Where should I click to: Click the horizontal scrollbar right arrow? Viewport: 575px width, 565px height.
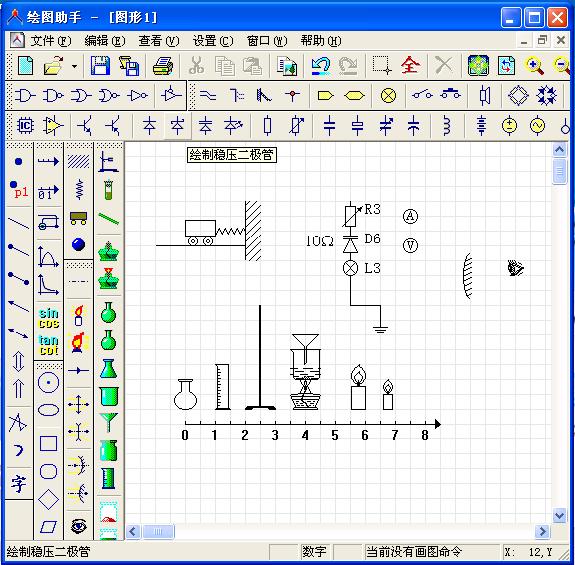[542, 531]
